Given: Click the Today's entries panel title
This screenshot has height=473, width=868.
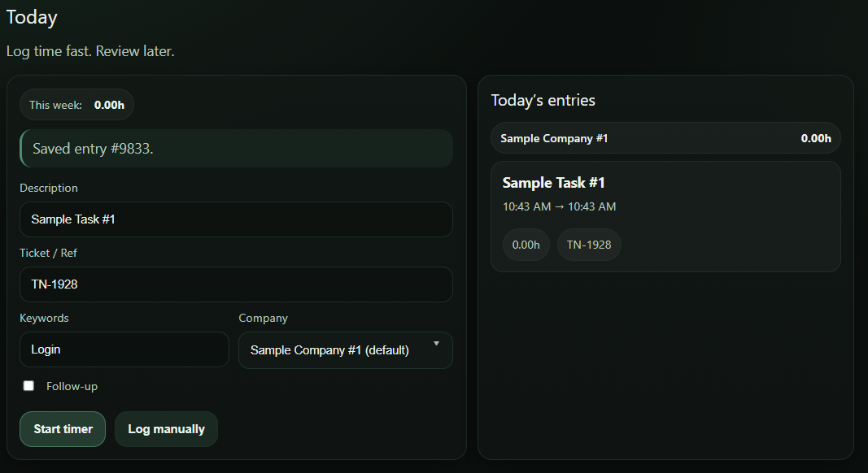Looking at the screenshot, I should (x=543, y=100).
